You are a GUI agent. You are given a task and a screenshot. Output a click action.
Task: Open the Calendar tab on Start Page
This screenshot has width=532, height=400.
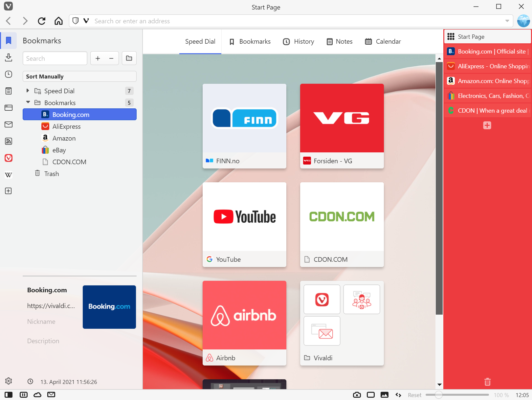coord(383,41)
